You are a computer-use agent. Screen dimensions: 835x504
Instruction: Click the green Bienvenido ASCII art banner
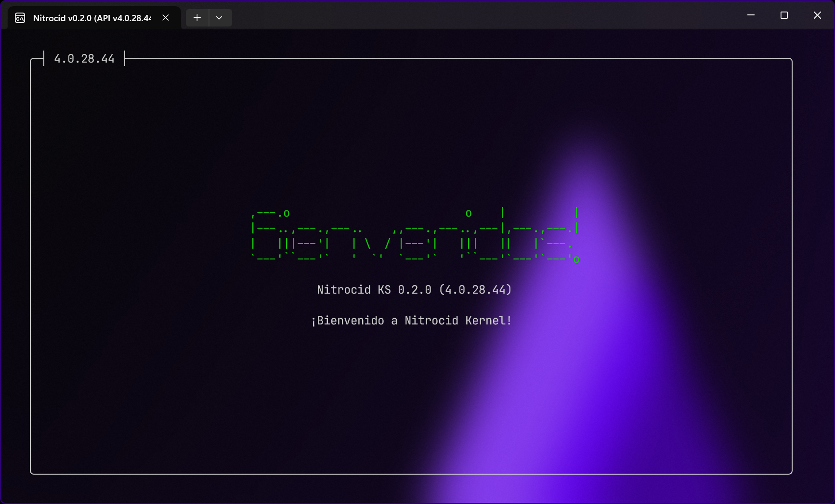click(x=416, y=235)
